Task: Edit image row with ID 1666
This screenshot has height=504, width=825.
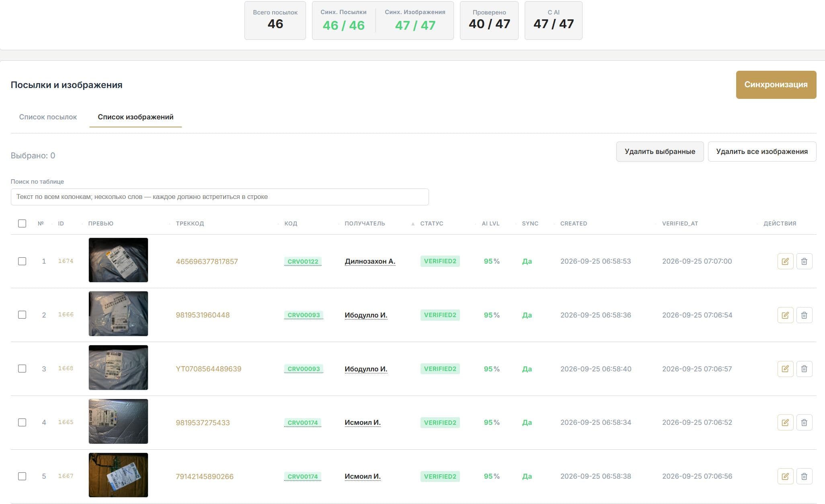Action: 785,315
